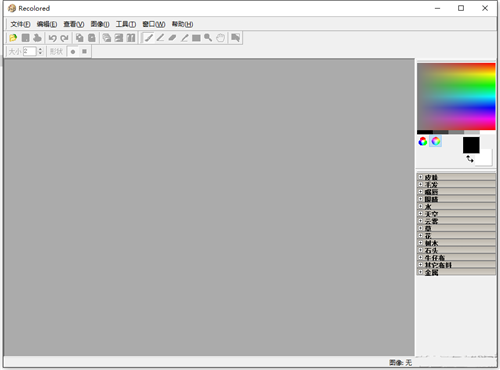Select the Eraser tool
Image resolution: width=500 pixels, height=370 pixels.
click(x=172, y=38)
